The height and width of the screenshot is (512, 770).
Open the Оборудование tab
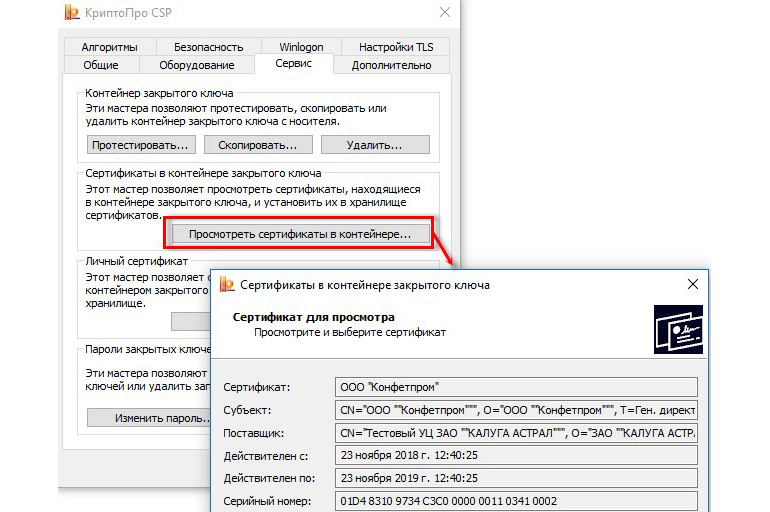pos(196,65)
